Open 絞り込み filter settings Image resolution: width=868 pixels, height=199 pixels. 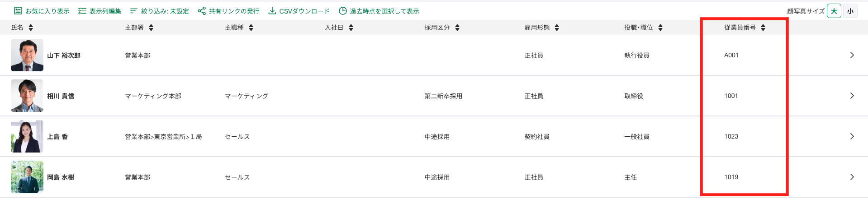point(159,11)
